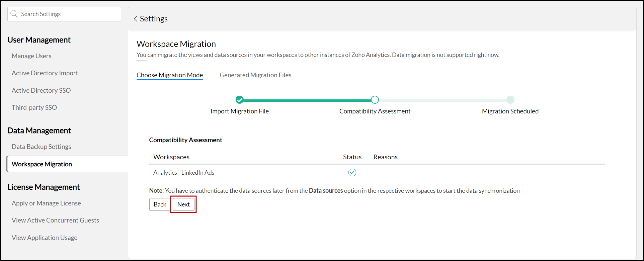Open View Application Usage
The image size is (644, 261).
[45, 238]
